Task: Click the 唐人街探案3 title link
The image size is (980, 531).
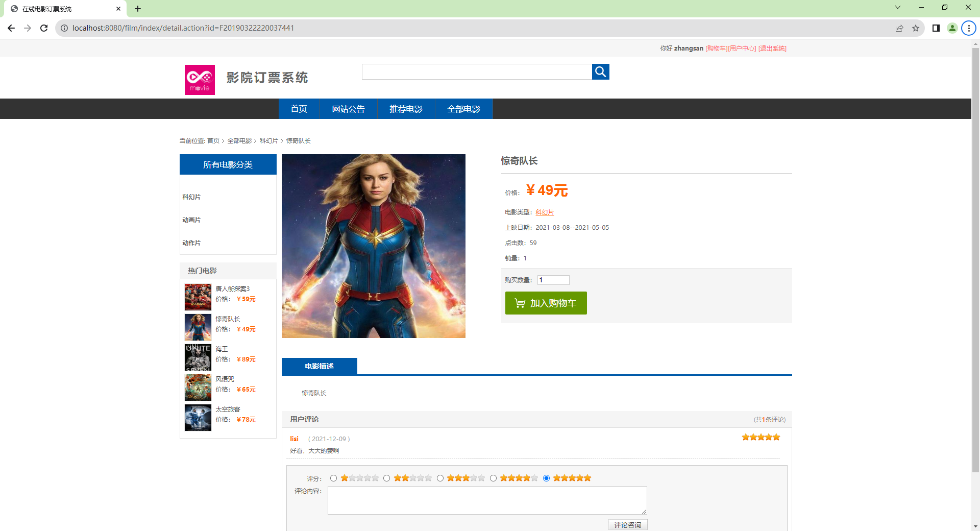Action: 233,289
